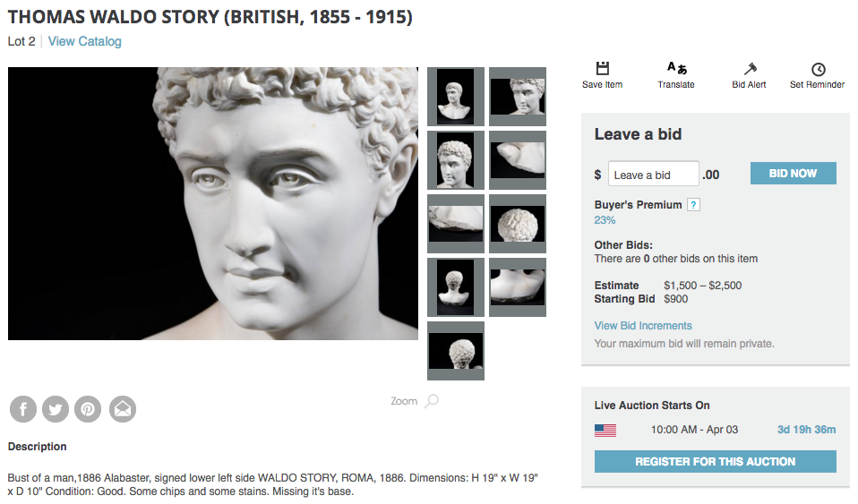
Task: Click the Save Item floppy icon
Action: (602, 69)
